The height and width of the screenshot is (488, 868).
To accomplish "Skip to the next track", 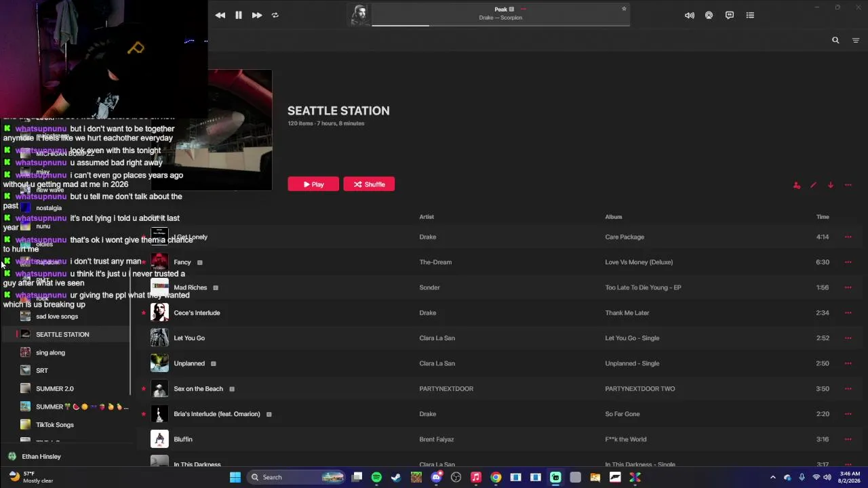I will (x=257, y=15).
